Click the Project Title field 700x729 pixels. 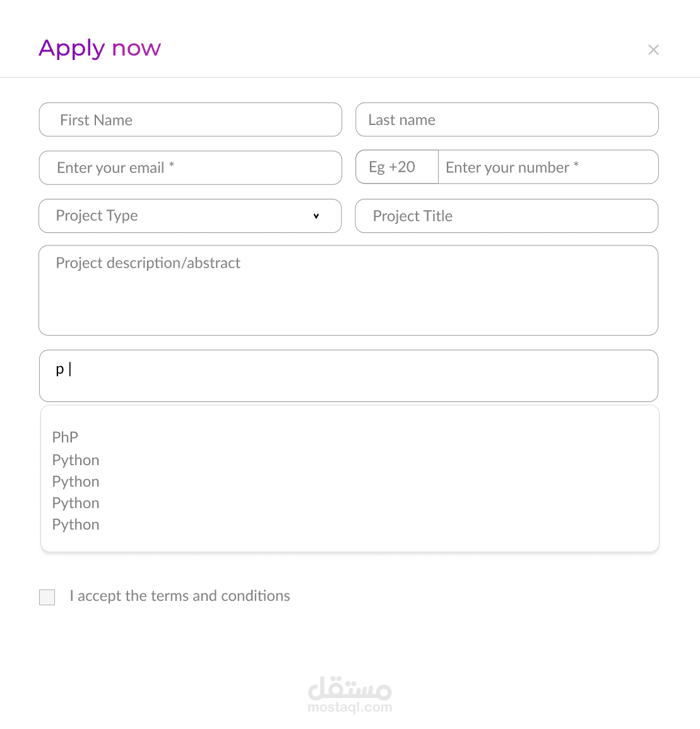[507, 216]
